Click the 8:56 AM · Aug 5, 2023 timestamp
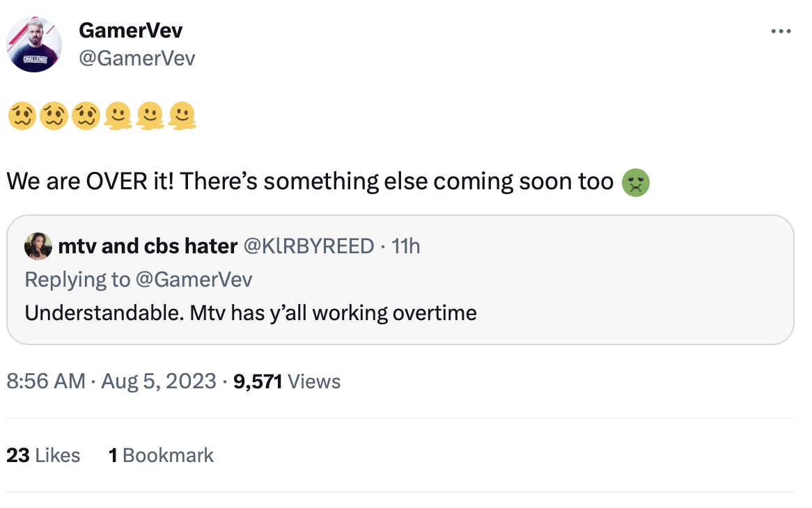The height and width of the screenshot is (508, 812). pos(111,381)
